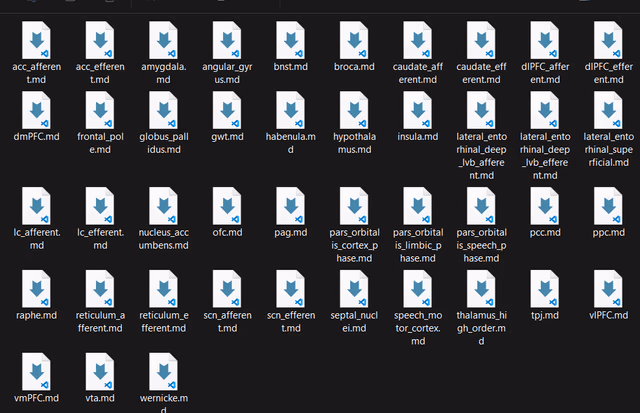Image resolution: width=640 pixels, height=413 pixels.
Task: Click the 'amygdala.md' file name label
Action: click(x=164, y=73)
